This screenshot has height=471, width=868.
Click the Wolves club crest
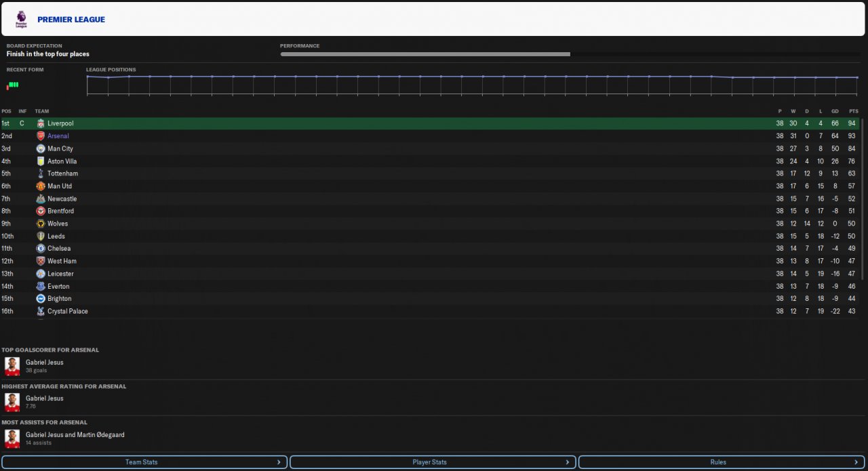click(x=41, y=224)
